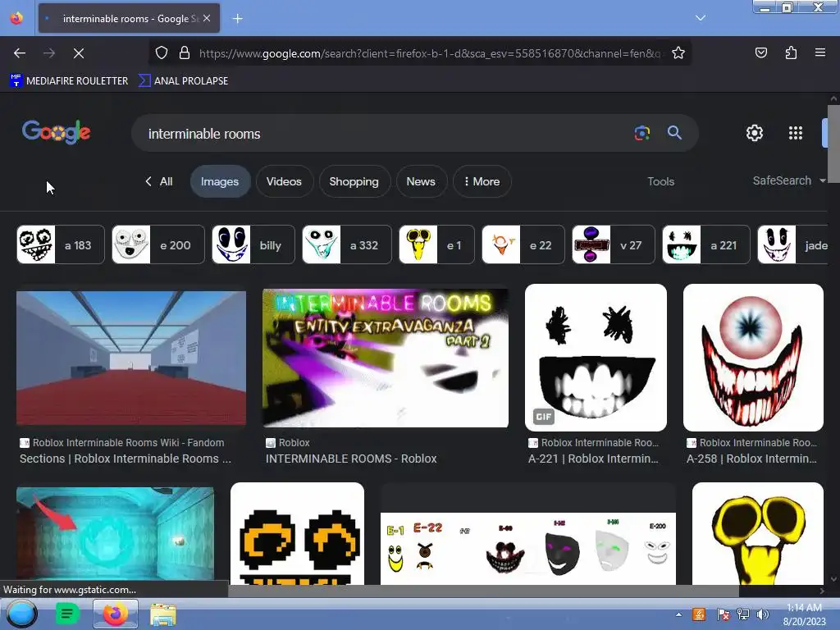Open A-221 Roblox Interminable link
Viewport: 840px width, 630px height.
tap(593, 459)
